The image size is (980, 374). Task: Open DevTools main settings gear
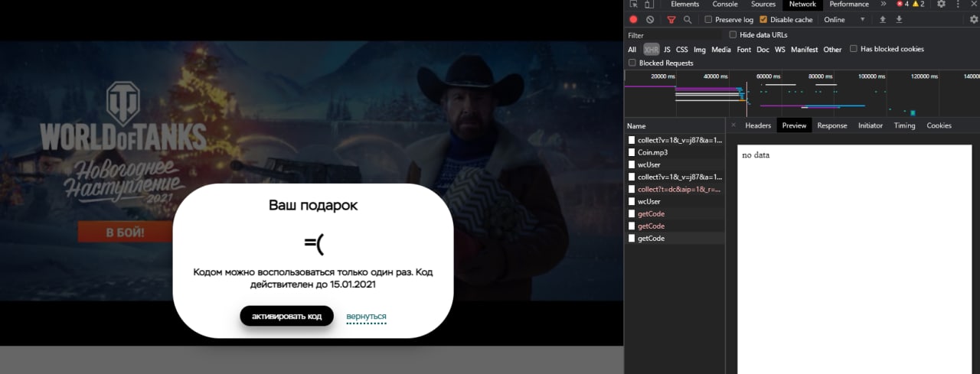tap(942, 5)
